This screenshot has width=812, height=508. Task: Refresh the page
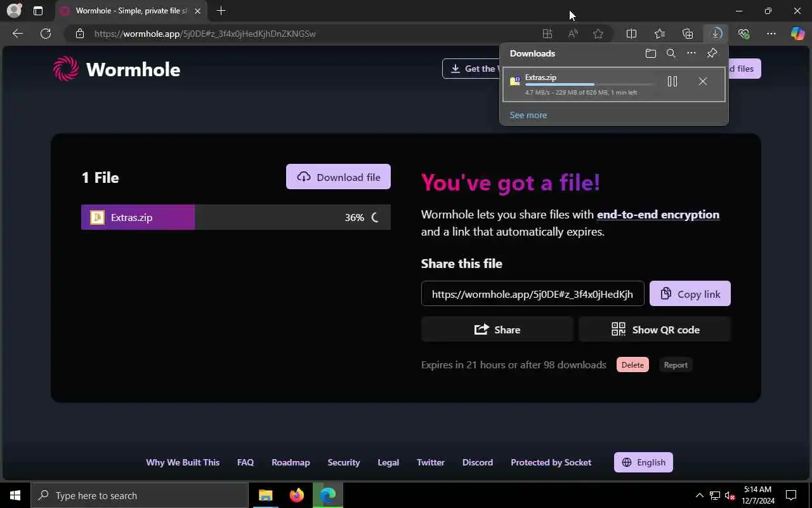[46, 34]
